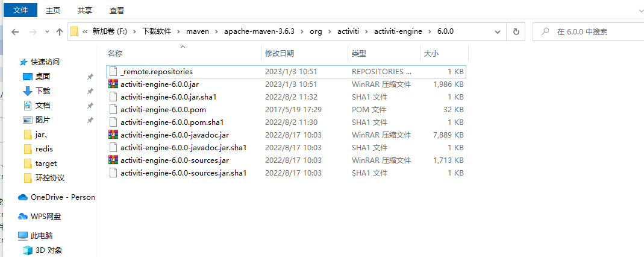The height and width of the screenshot is (257, 644).
Task: Click pin icon beside 文档
Action: point(90,106)
